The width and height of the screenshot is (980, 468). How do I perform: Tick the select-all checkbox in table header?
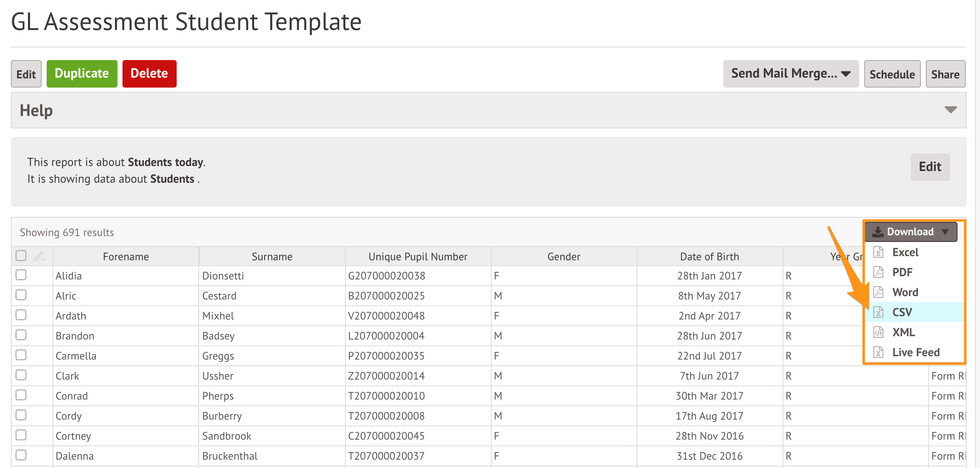coord(21,256)
